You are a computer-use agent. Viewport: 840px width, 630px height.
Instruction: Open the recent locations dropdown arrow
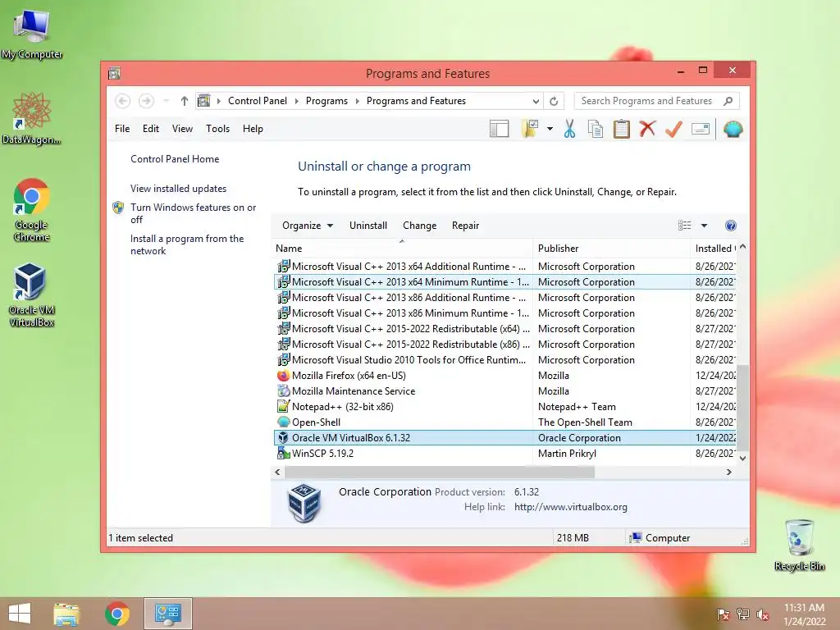tap(166, 101)
